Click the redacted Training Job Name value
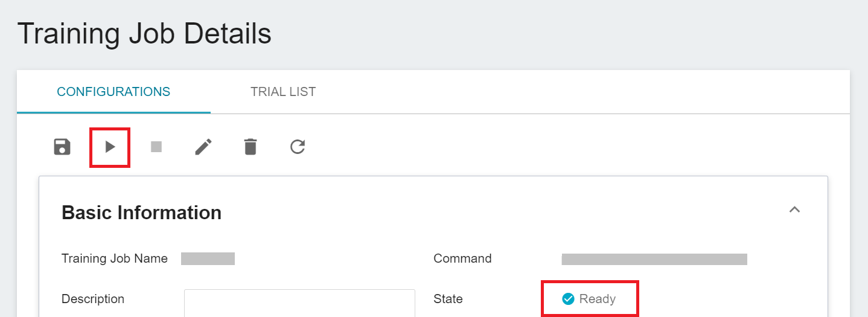This screenshot has height=317, width=868. point(208,258)
